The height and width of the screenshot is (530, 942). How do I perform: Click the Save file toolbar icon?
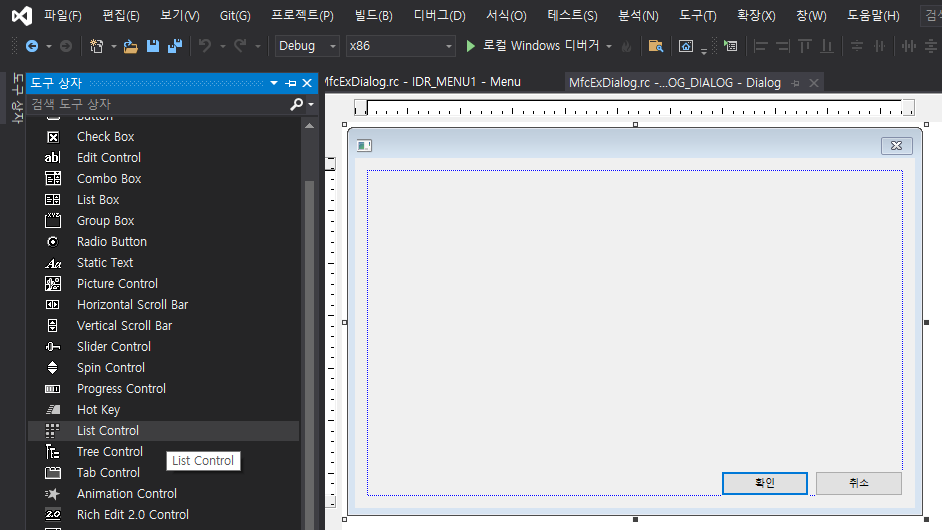[x=153, y=46]
